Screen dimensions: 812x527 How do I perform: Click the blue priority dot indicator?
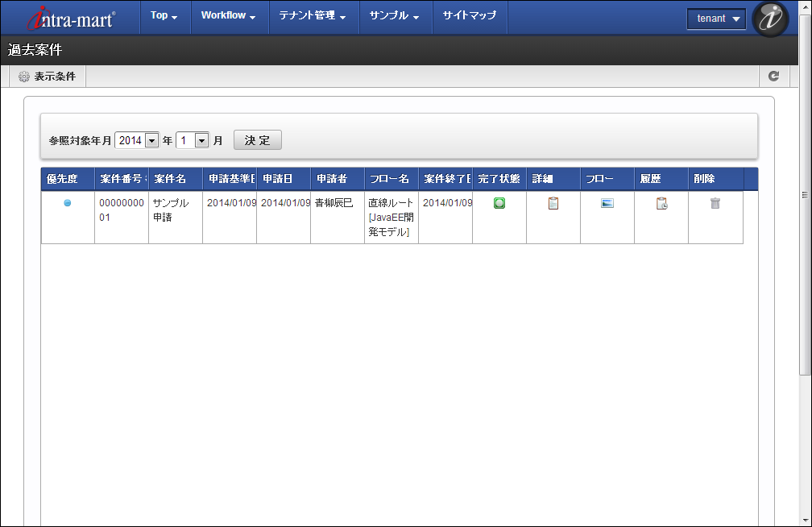68,203
